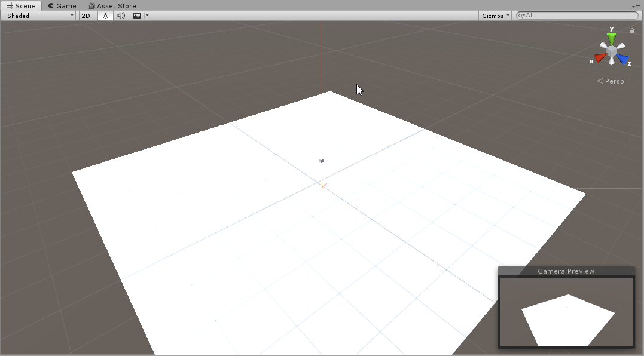Focus the scene search field
Screen dimensions: 644x356
coord(578,15)
